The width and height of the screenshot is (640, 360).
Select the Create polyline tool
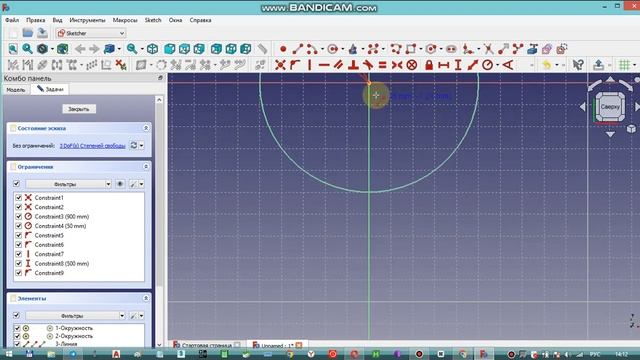[396, 49]
